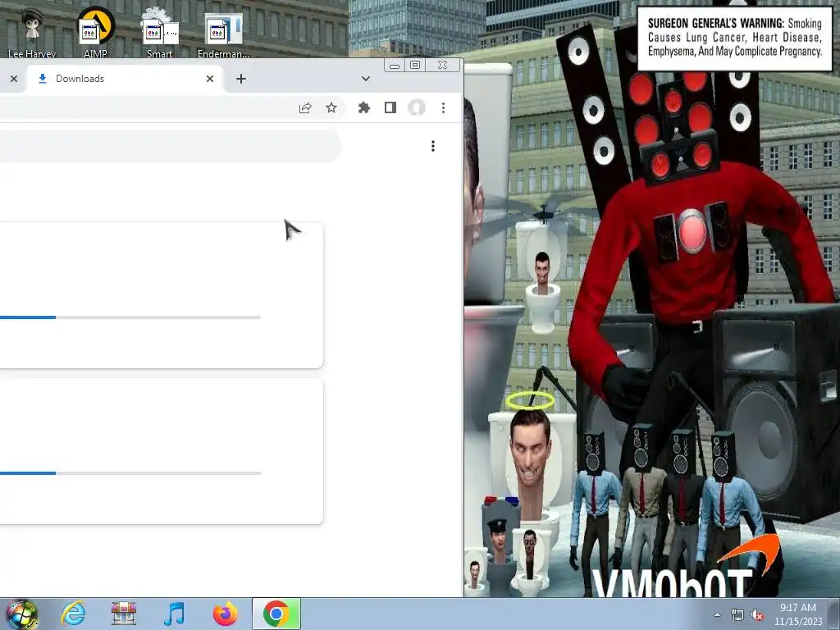Click the first download's progress bar
This screenshot has width=840, height=630.
click(130, 317)
